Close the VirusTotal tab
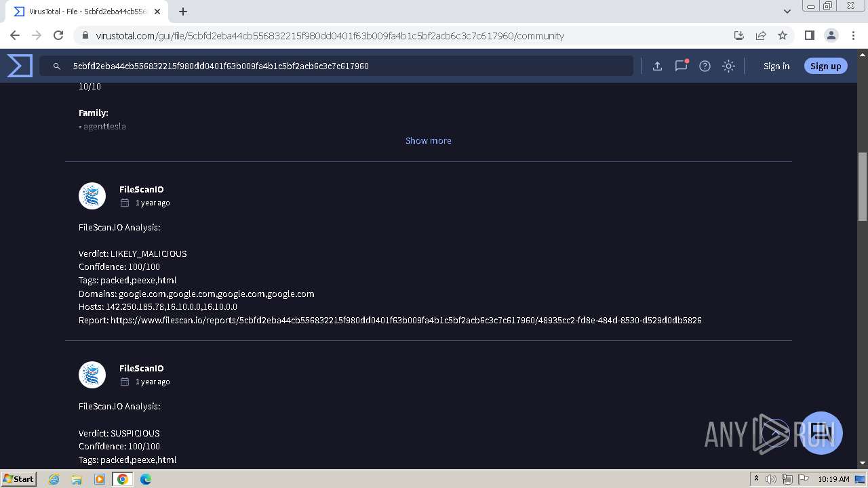This screenshot has width=868, height=488. click(157, 12)
